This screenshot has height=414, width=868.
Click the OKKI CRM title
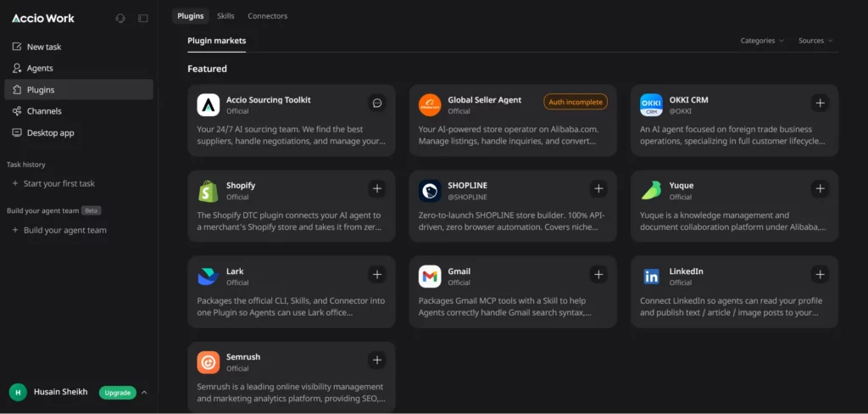pyautogui.click(x=688, y=100)
